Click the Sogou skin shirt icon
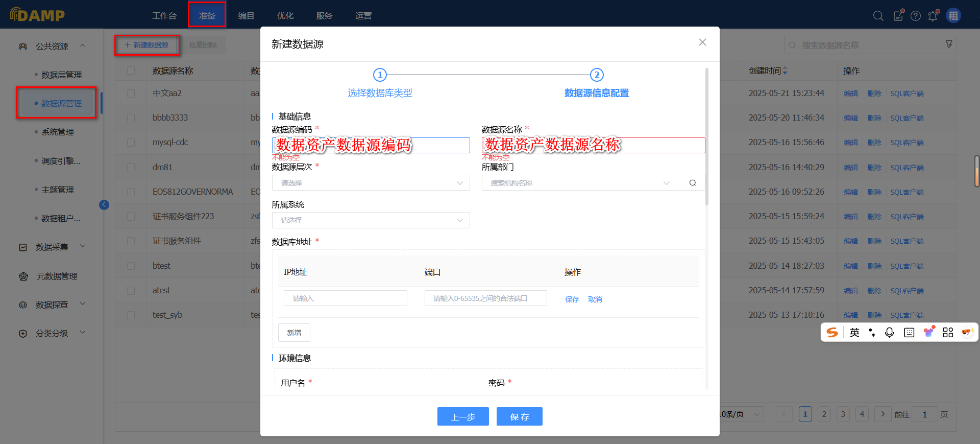 929,332
